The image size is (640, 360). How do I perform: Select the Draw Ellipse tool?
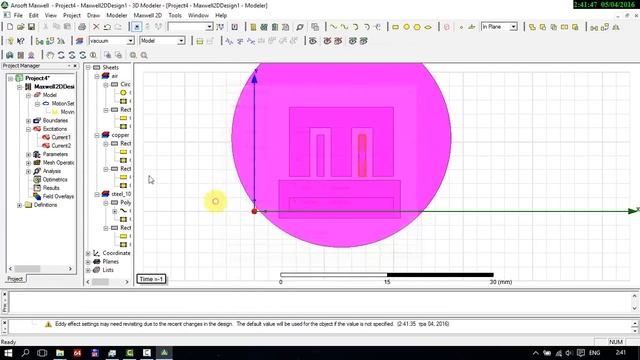point(428,27)
